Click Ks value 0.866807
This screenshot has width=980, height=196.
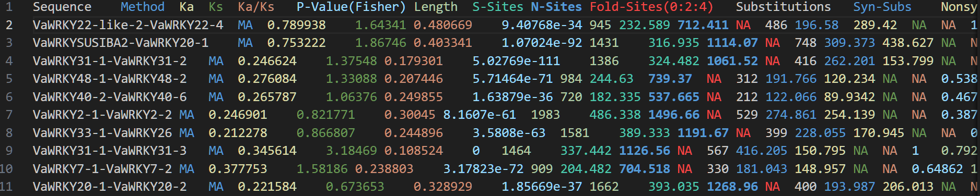pyautogui.click(x=325, y=133)
